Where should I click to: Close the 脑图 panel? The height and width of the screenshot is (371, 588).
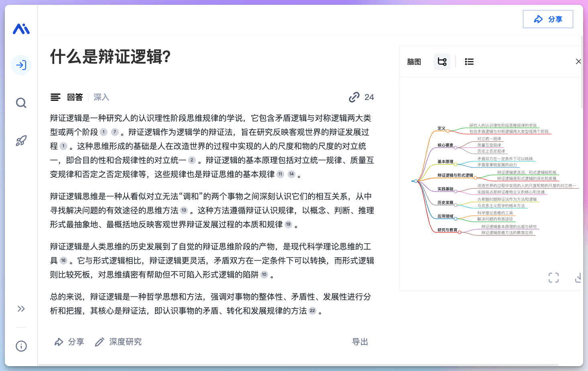tap(578, 61)
